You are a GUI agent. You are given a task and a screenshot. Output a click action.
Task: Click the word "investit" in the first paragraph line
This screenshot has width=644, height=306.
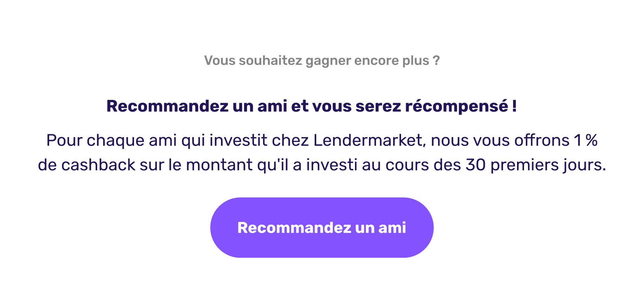pyautogui.click(x=239, y=140)
